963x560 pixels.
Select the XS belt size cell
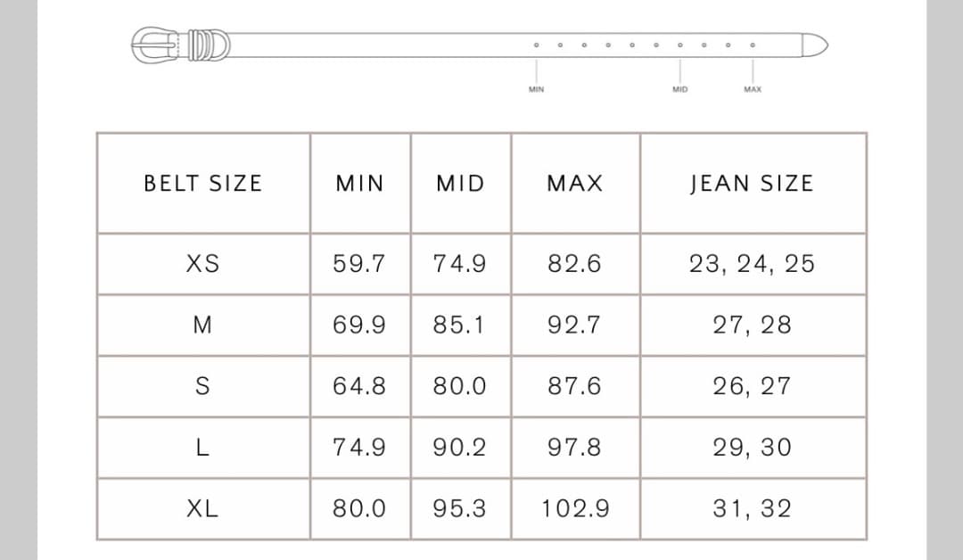point(203,264)
